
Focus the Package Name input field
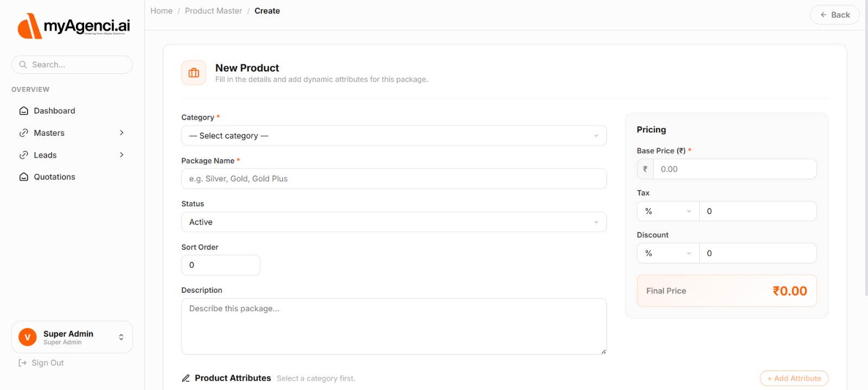tap(393, 179)
